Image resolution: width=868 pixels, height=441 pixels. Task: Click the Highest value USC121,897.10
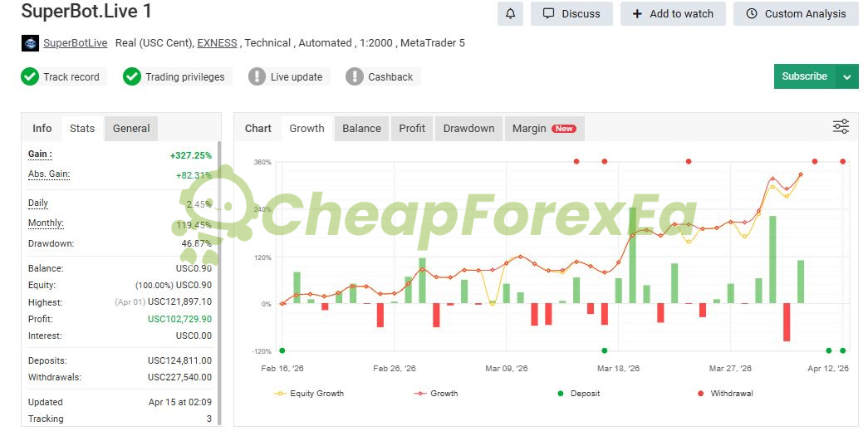click(180, 302)
